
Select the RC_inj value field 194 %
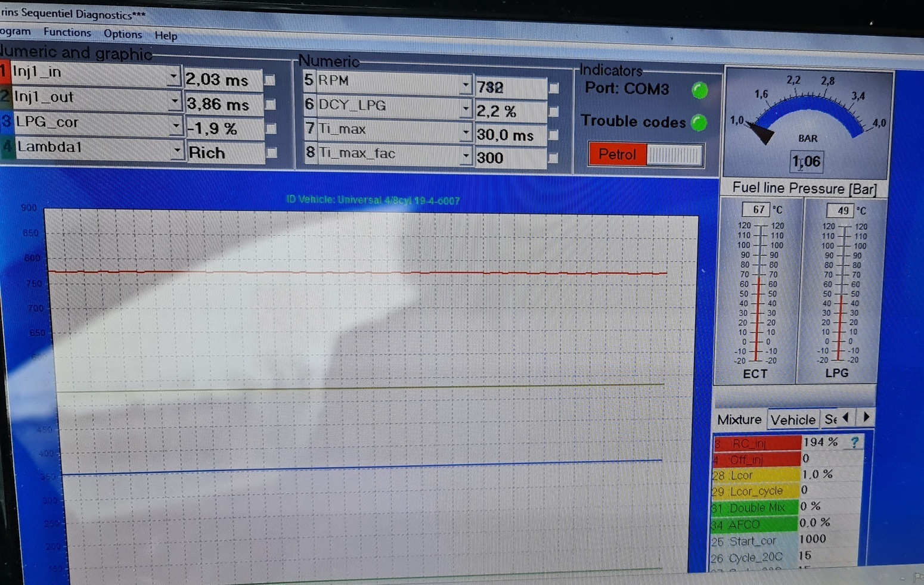[x=820, y=442]
